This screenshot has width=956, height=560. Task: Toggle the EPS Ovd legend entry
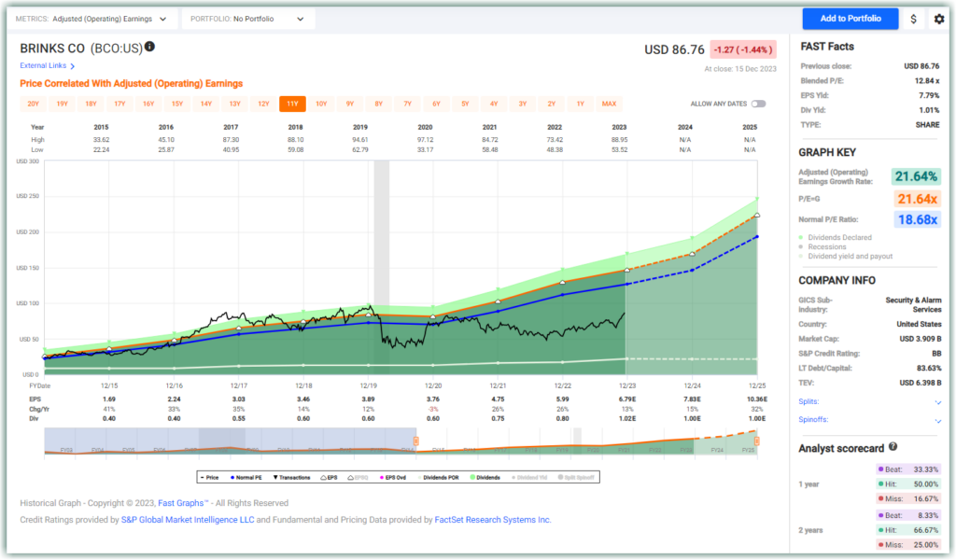click(x=393, y=477)
